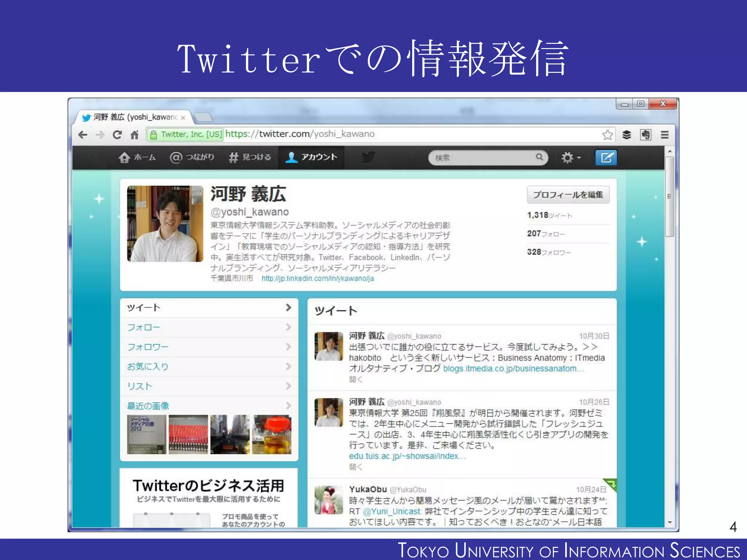
Task: Expand the お気に入り sidebar row chevron
Action: [289, 366]
